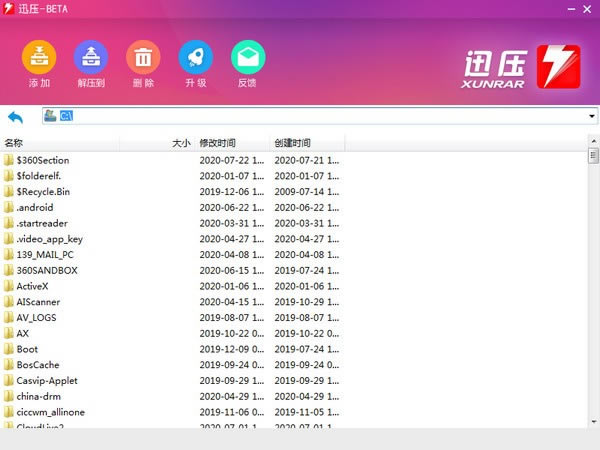This screenshot has width=600, height=450.
Task: Click modified date 2019-12-09 of Boot
Action: coord(232,349)
